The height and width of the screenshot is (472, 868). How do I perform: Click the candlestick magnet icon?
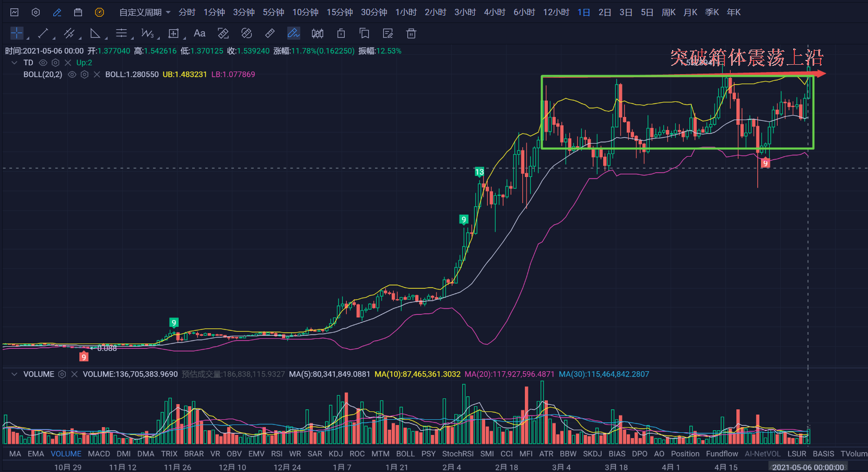318,33
